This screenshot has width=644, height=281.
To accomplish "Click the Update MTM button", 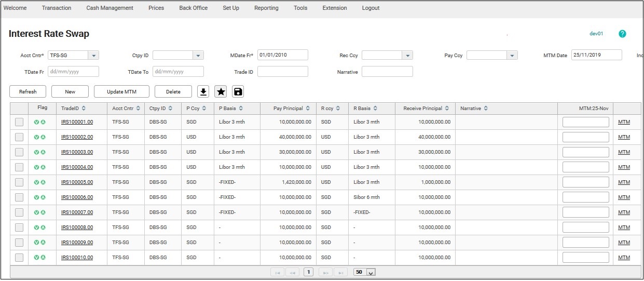I will click(121, 92).
